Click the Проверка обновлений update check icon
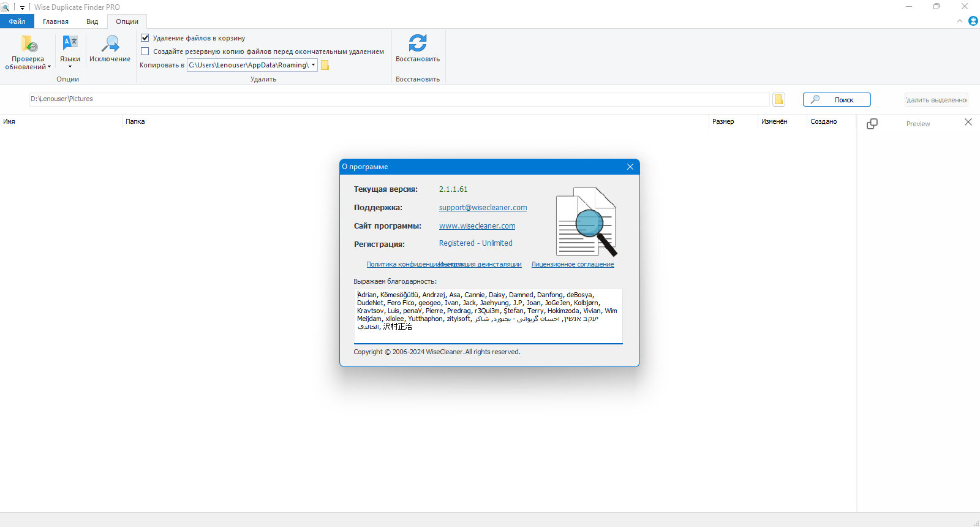980x527 pixels. point(29,44)
